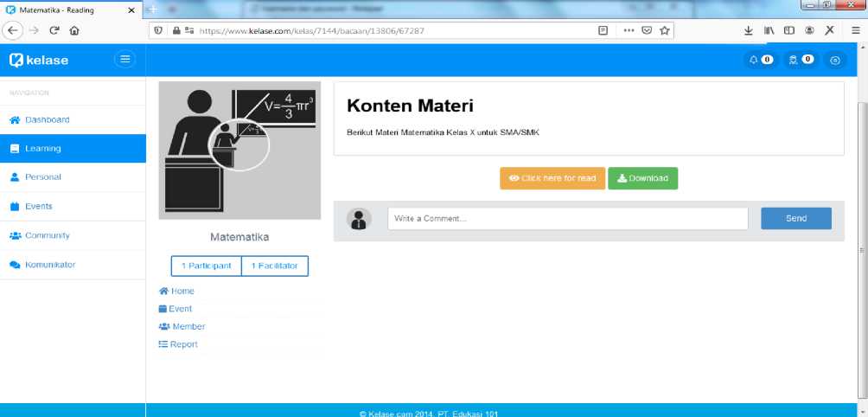The height and width of the screenshot is (417, 868).
Task: Reload the page with refresh icon
Action: pyautogui.click(x=54, y=31)
